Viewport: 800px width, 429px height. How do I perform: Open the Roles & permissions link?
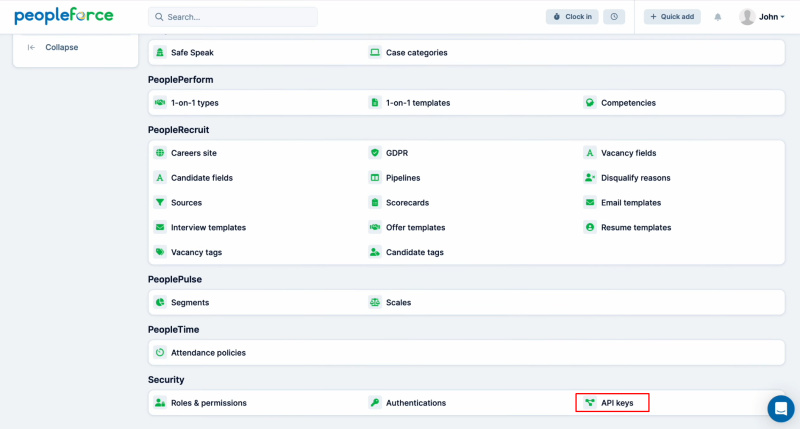(209, 403)
